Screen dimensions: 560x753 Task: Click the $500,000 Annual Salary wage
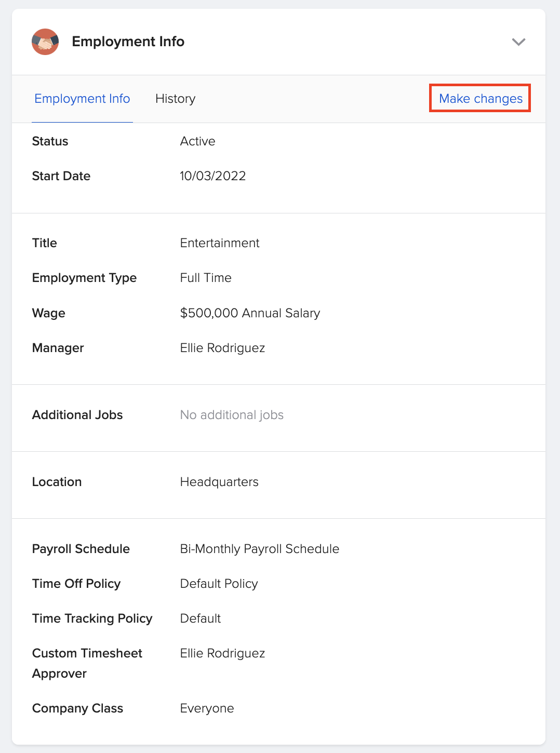pyautogui.click(x=250, y=313)
